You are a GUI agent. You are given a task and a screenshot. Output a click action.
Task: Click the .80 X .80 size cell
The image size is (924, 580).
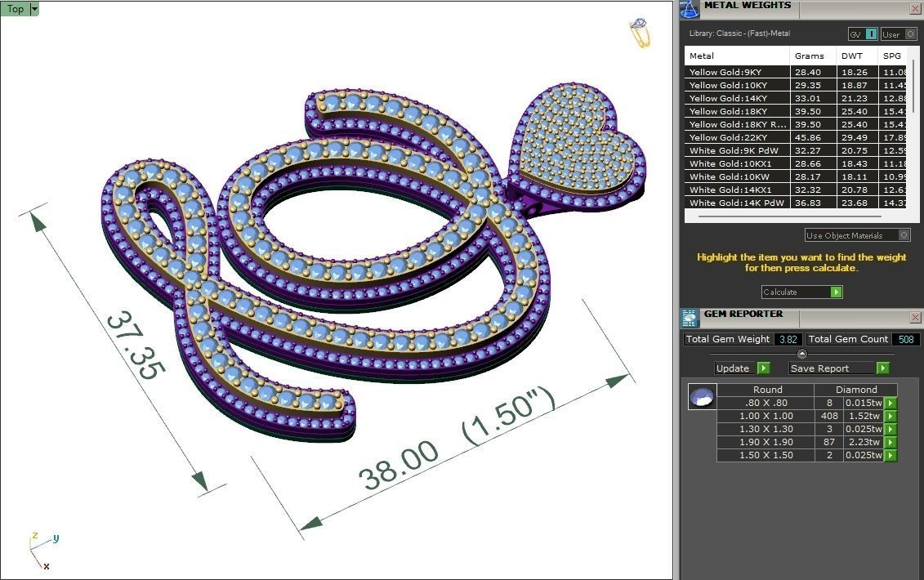pyautogui.click(x=766, y=404)
